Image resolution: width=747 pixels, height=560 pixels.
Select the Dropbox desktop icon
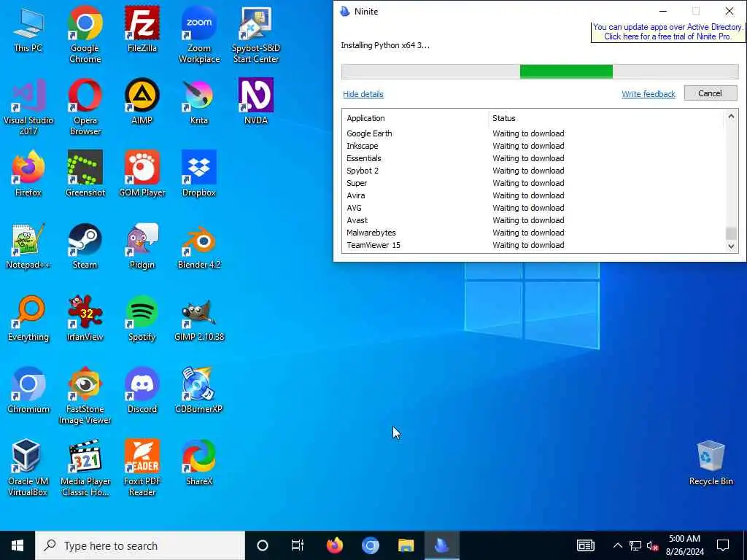(199, 174)
